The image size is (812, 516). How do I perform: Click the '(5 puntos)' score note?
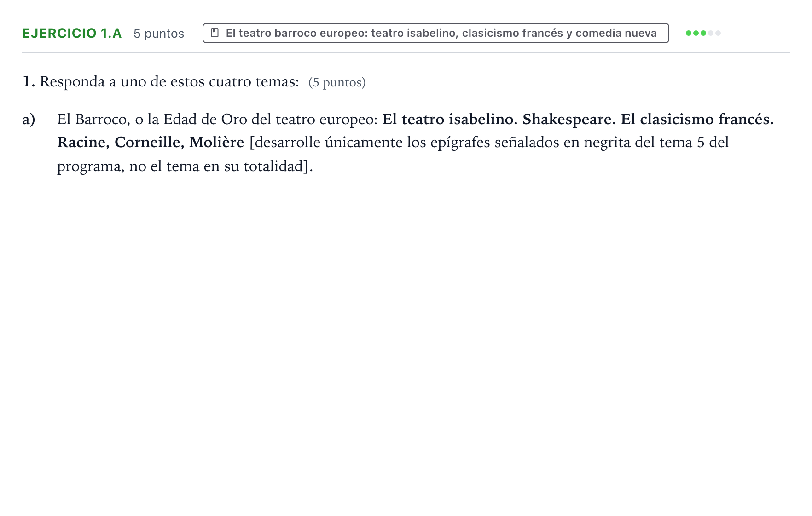click(337, 82)
